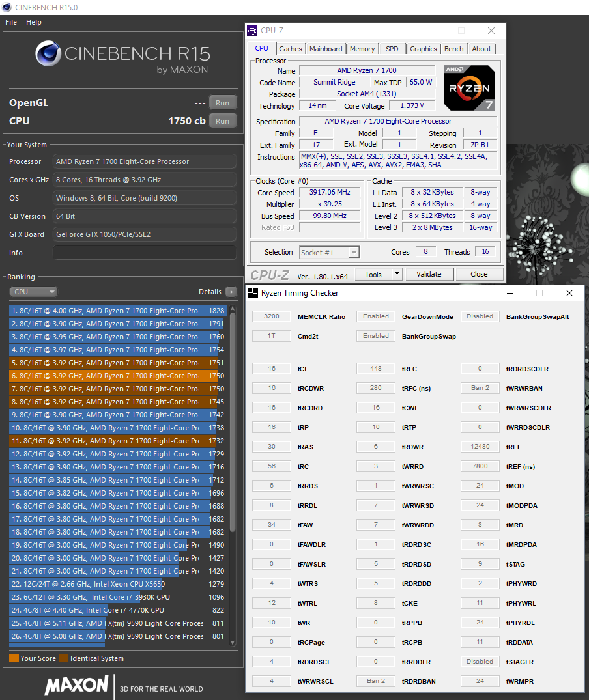Click the CB Version 64 Bit field

click(x=144, y=216)
